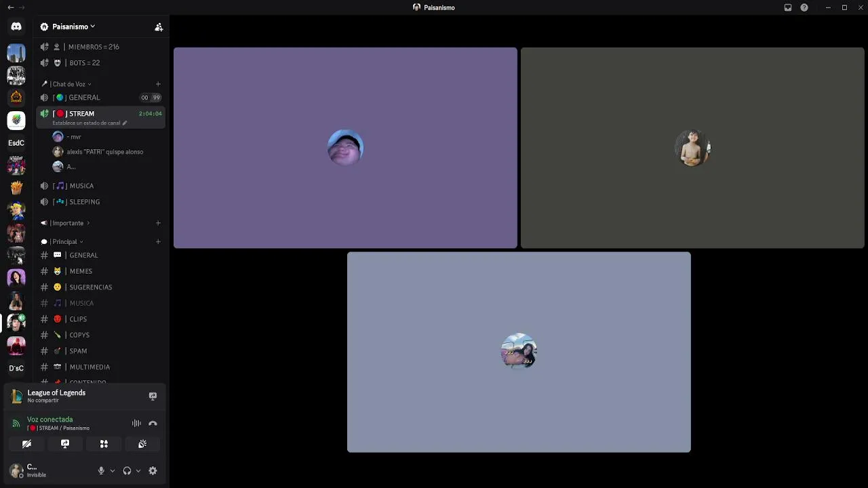Open the League of Legends game icon
This screenshot has width=868, height=488.
click(16, 396)
